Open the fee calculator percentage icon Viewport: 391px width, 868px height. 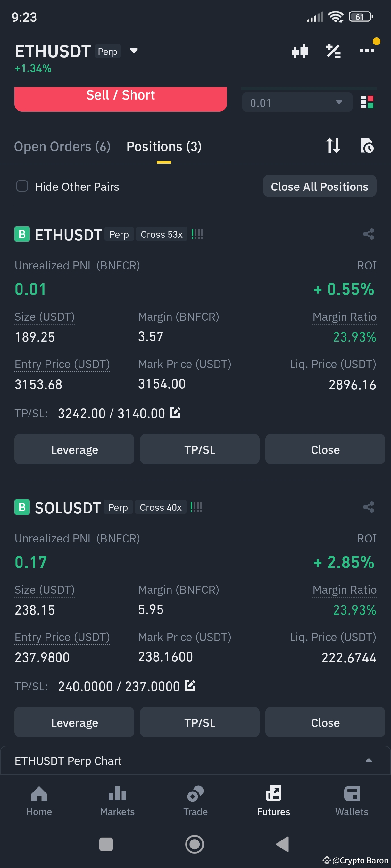point(334,51)
